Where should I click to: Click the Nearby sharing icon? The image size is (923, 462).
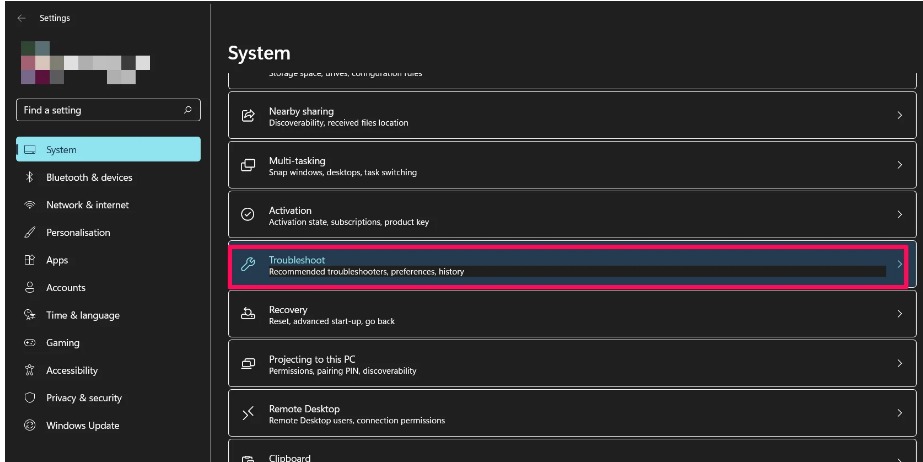pos(249,116)
